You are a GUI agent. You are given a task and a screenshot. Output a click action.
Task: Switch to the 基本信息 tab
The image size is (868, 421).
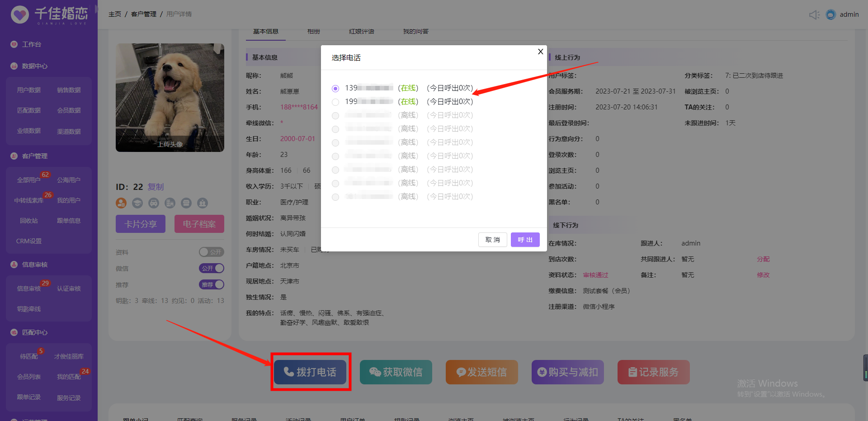266,32
